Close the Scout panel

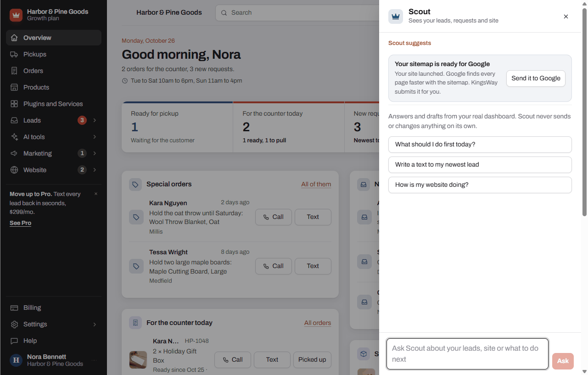click(x=566, y=17)
